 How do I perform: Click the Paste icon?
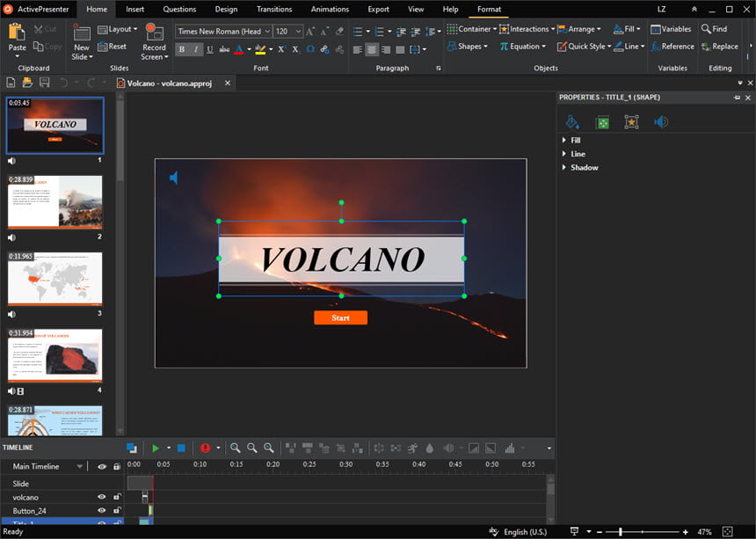(17, 32)
